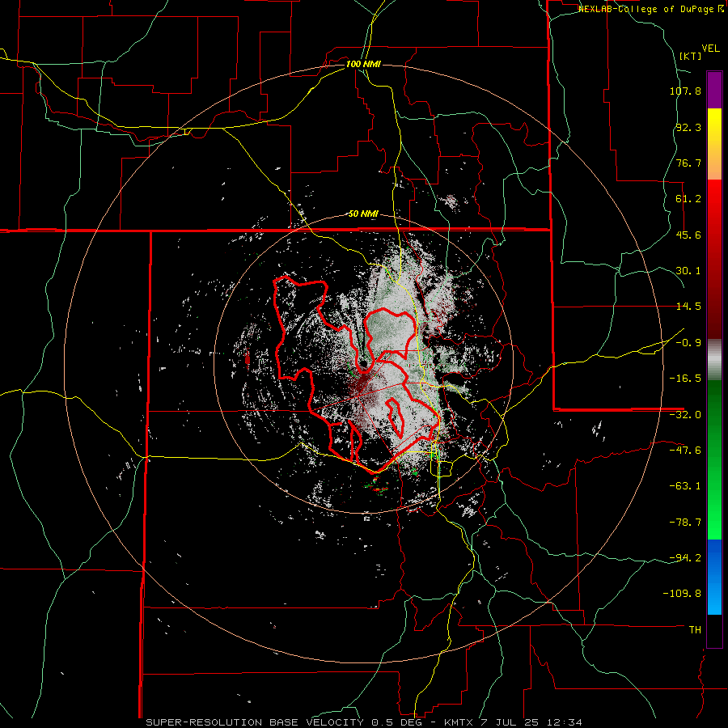The width and height of the screenshot is (728, 728).
Task: Pick the blue segment of the velocity scale
Action: click(x=714, y=577)
